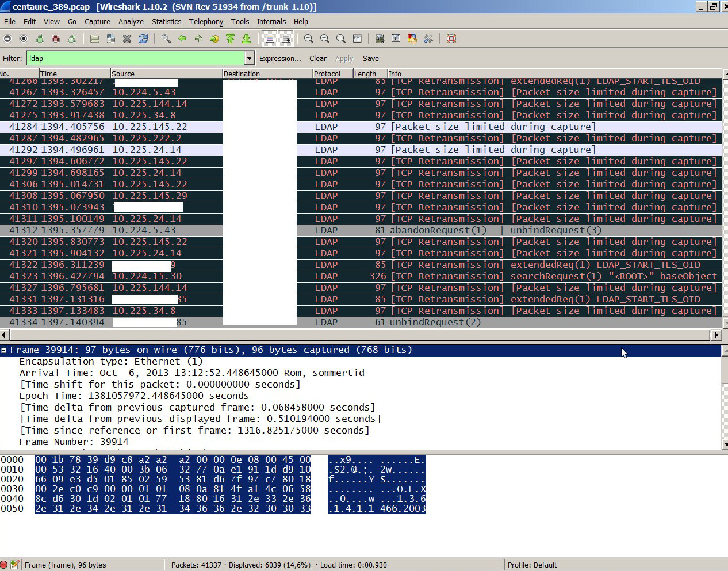
Task: Open help lifebuoy icon
Action: point(451,39)
